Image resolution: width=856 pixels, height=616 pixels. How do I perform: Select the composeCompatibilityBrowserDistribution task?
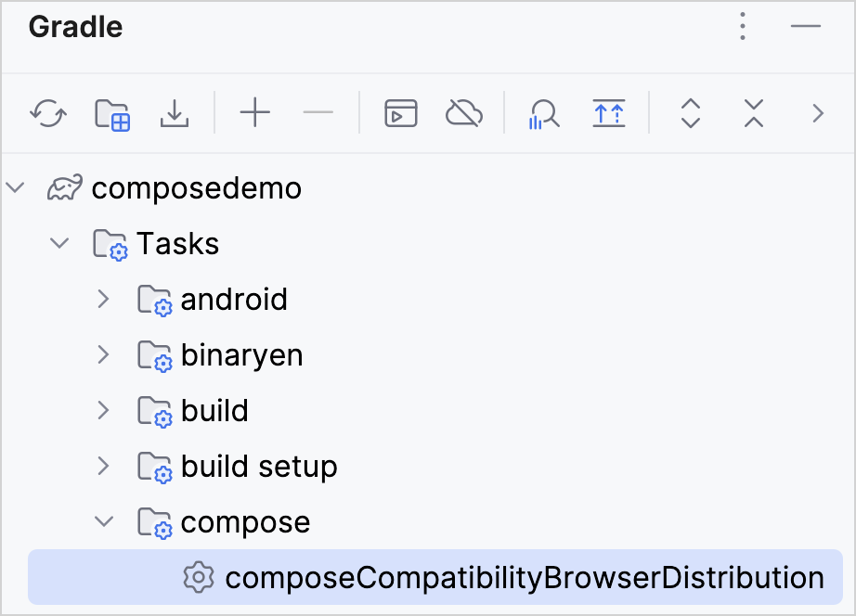[x=523, y=577]
